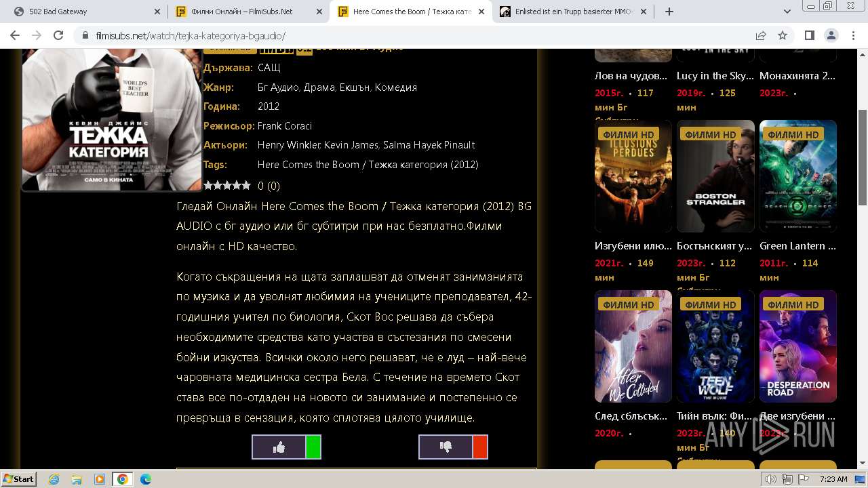This screenshot has height=488, width=868.
Task: Open director Frank Coraci link
Action: pos(285,126)
